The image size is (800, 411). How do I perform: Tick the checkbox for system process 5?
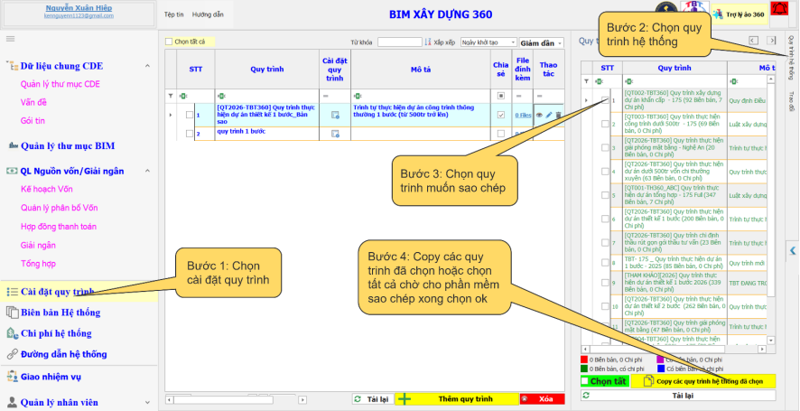tap(605, 195)
